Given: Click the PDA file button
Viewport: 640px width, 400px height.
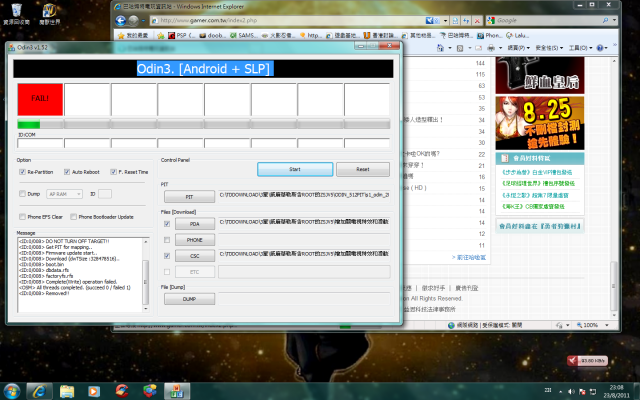Looking at the screenshot, I should point(195,224).
